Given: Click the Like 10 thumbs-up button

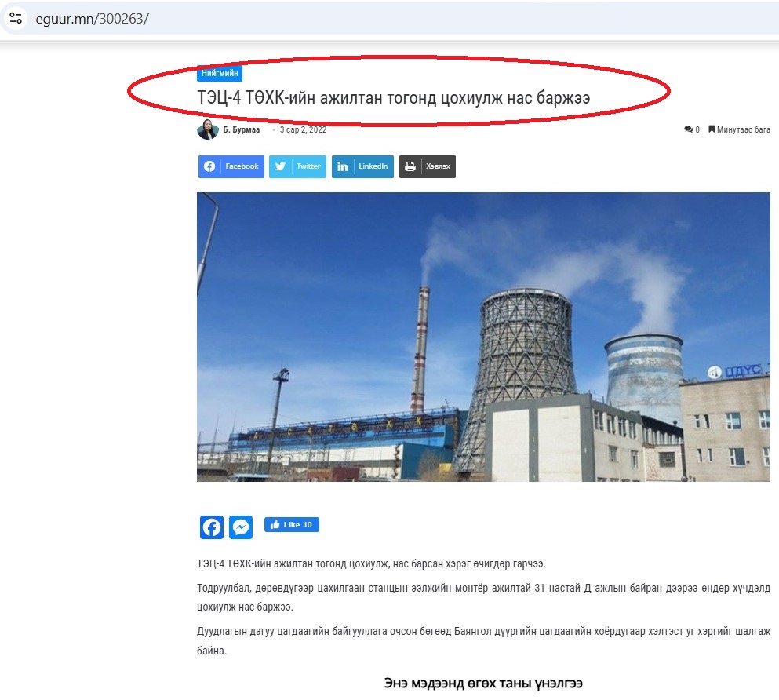Looking at the screenshot, I should click(292, 525).
